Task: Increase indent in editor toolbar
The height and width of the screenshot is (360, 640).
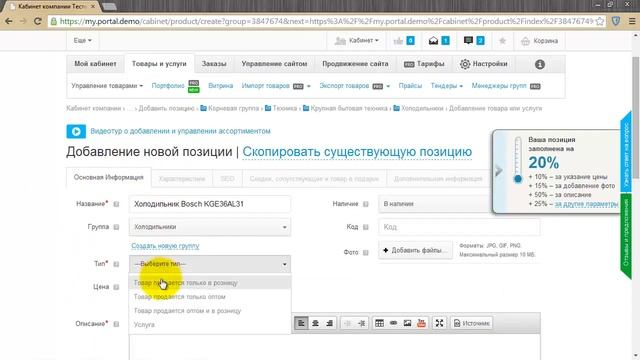Action: click(x=362, y=323)
